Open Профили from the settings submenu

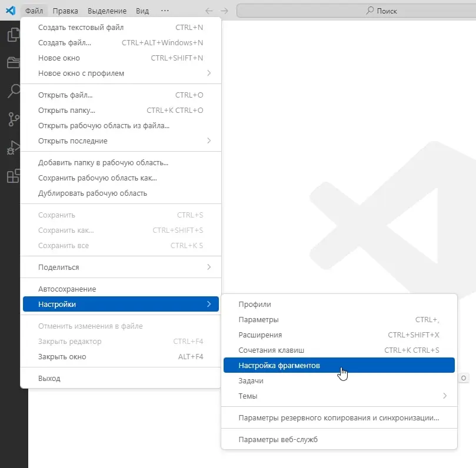click(x=339, y=304)
